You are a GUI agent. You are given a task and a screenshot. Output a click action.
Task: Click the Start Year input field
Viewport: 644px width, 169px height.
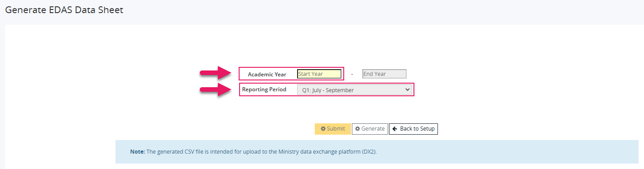(x=319, y=74)
